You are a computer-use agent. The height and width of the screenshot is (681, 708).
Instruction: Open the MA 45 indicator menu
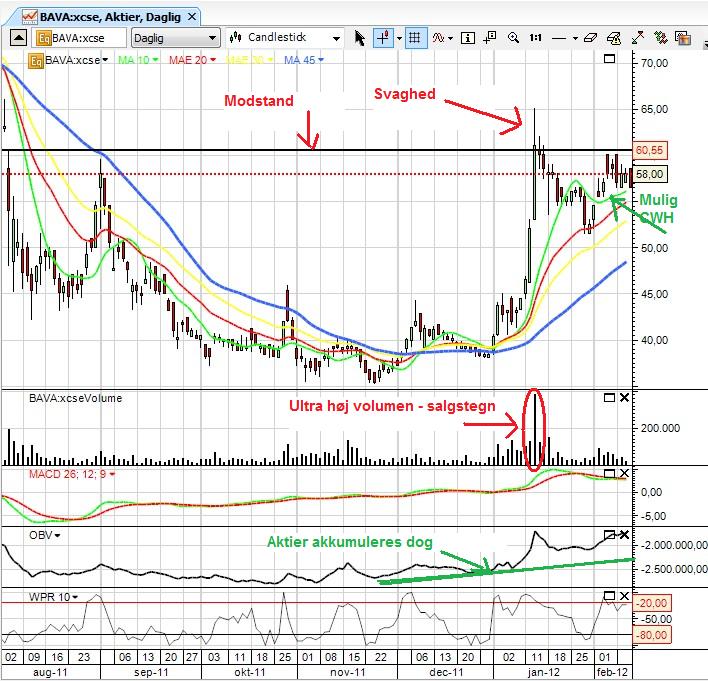303,60
